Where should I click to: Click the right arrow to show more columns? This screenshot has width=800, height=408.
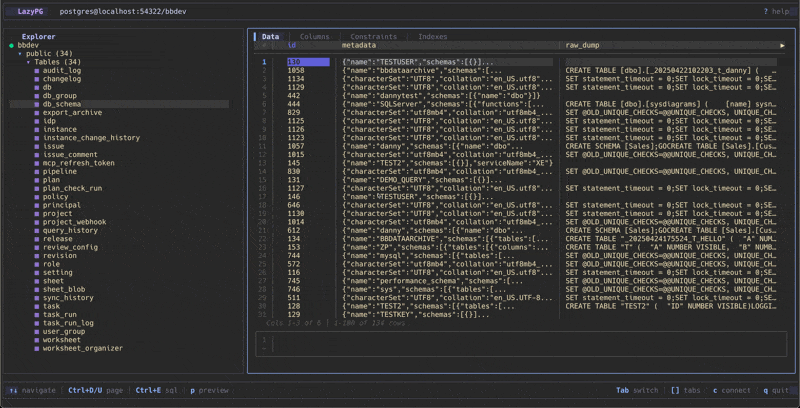(x=783, y=45)
